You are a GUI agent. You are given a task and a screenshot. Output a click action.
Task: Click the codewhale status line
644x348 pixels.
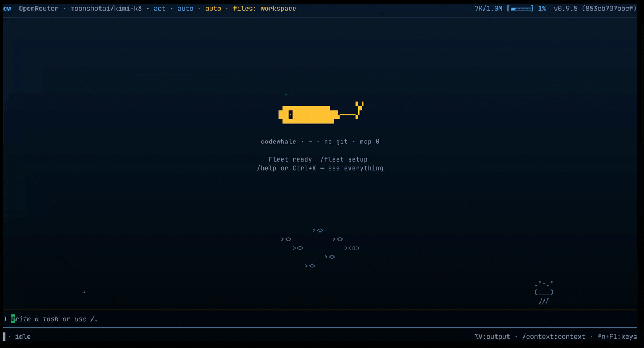click(320, 142)
